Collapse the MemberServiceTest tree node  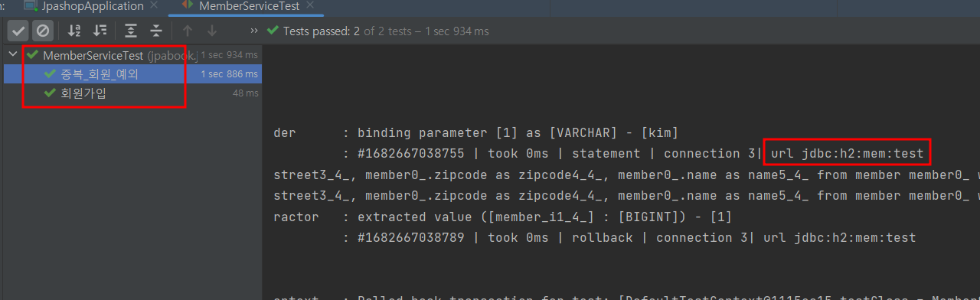13,55
